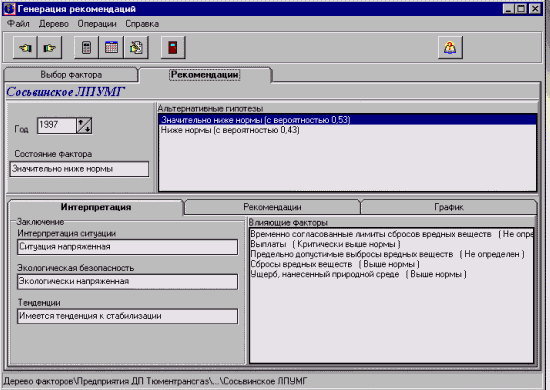Image resolution: width=550 pixels, height=390 pixels.
Task: Close the Генерация рекомендаций window
Action: (x=535, y=8)
